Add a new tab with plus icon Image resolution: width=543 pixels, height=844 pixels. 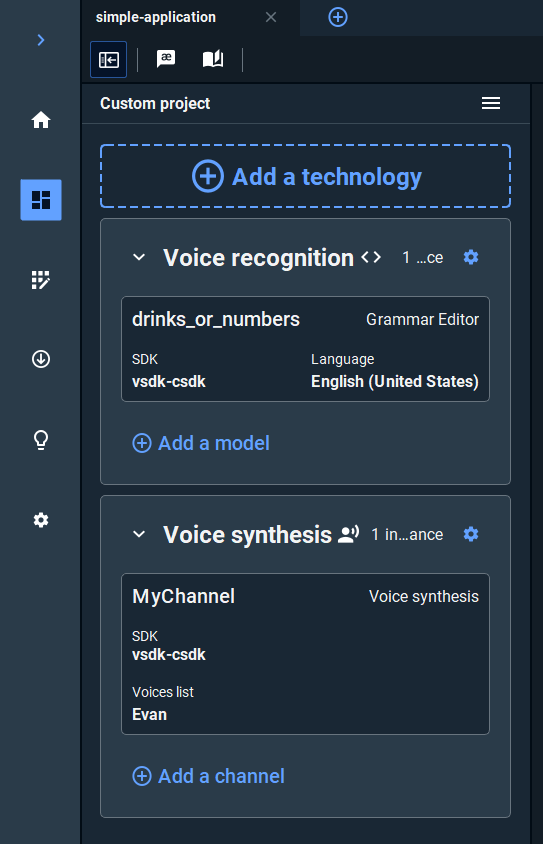pos(338,17)
